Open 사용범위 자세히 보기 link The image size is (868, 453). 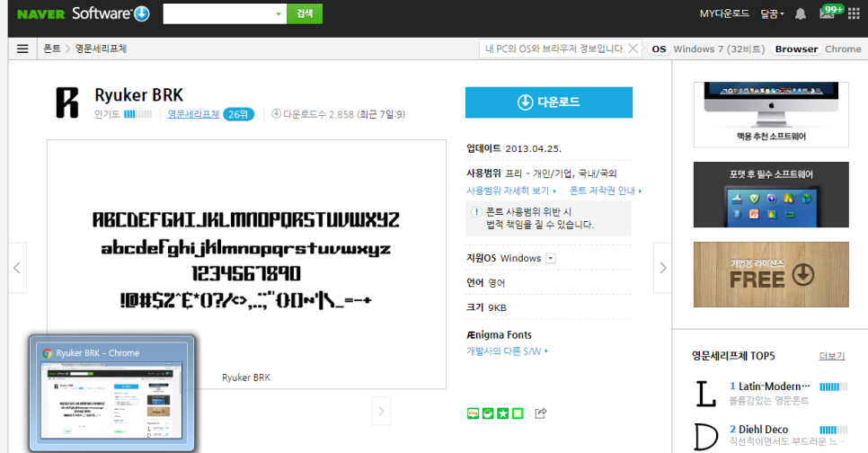click(x=511, y=191)
